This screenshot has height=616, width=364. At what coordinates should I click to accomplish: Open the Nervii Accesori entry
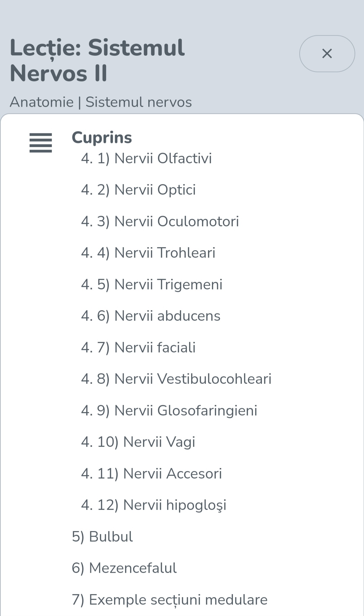[x=151, y=474]
